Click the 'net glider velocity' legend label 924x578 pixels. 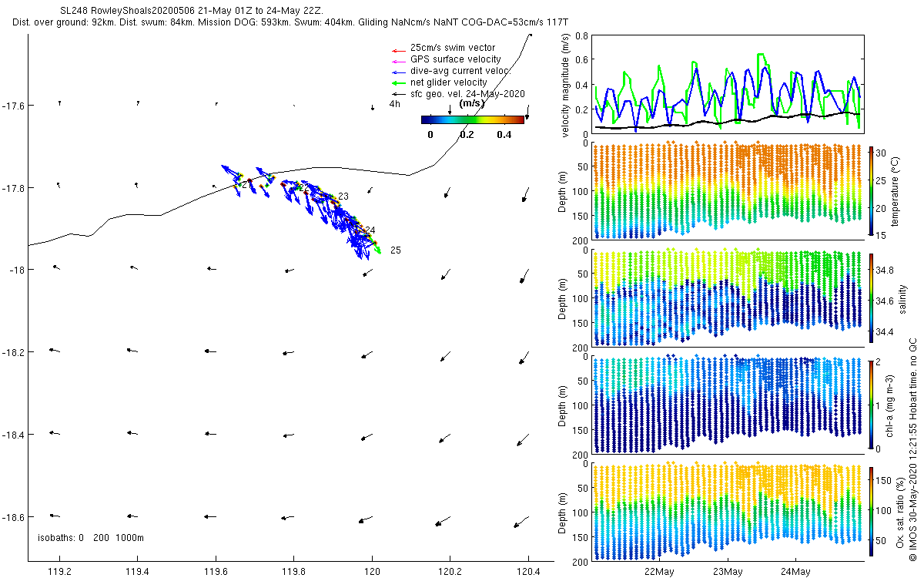[449, 82]
